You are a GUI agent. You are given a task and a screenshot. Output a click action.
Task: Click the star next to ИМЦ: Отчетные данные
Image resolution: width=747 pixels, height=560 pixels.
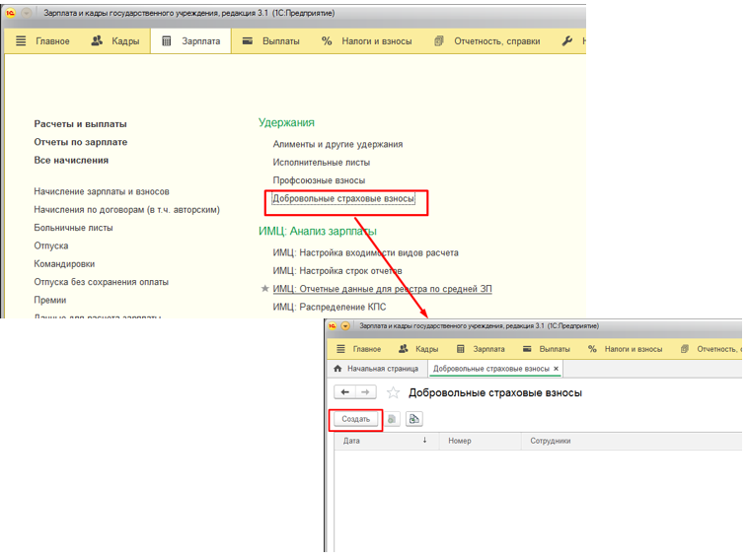coord(264,289)
